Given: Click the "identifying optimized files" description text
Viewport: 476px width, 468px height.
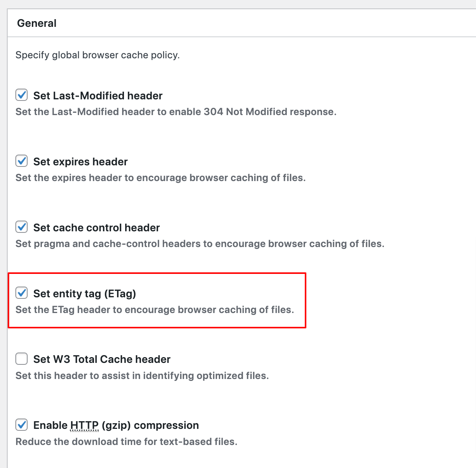Looking at the screenshot, I should 142,376.
